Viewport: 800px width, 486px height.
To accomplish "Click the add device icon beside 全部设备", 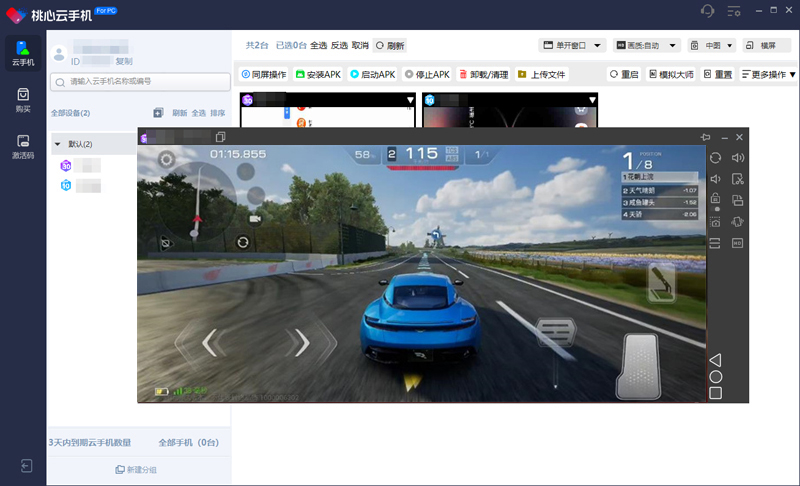I will 158,113.
